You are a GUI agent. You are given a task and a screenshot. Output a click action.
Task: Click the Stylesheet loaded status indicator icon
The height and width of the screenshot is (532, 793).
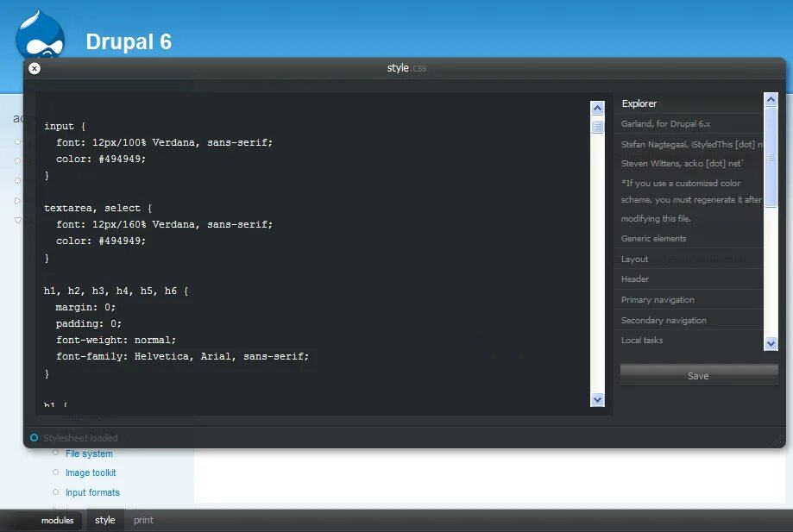click(x=34, y=437)
